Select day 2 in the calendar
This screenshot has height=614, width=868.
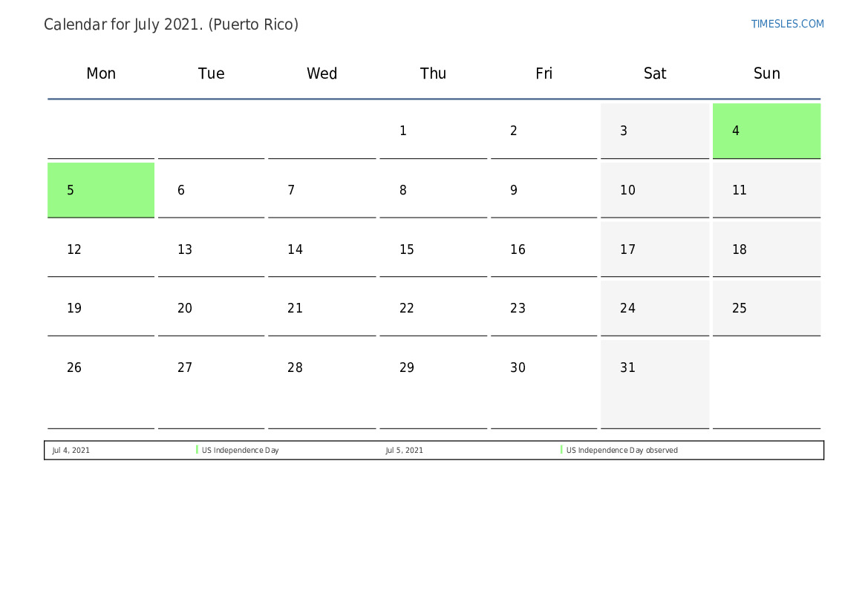[544, 131]
